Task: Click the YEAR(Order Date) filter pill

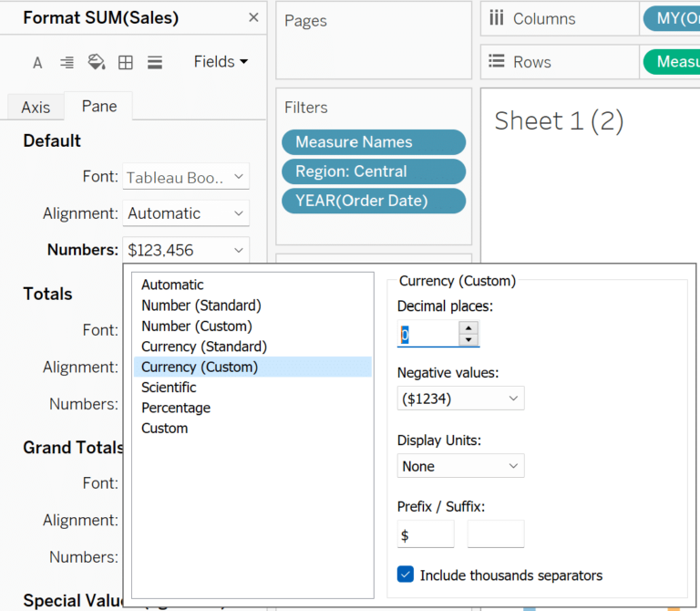Action: (x=374, y=201)
